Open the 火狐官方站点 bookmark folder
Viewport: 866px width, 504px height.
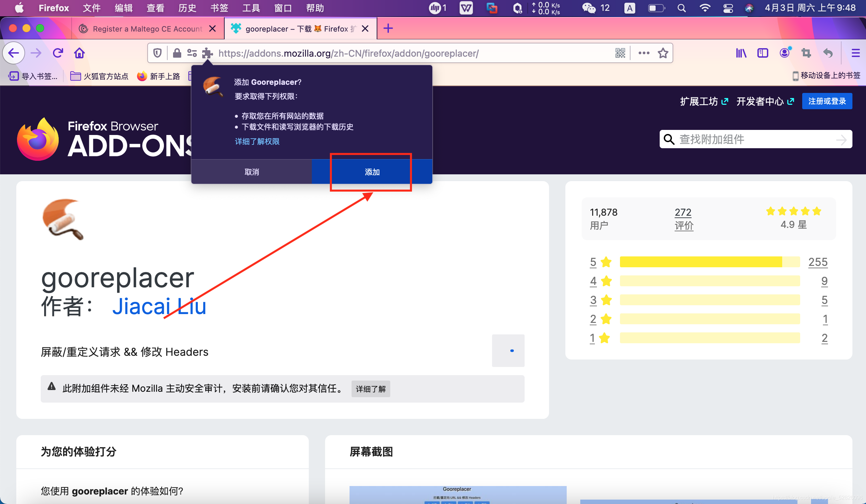click(x=99, y=76)
